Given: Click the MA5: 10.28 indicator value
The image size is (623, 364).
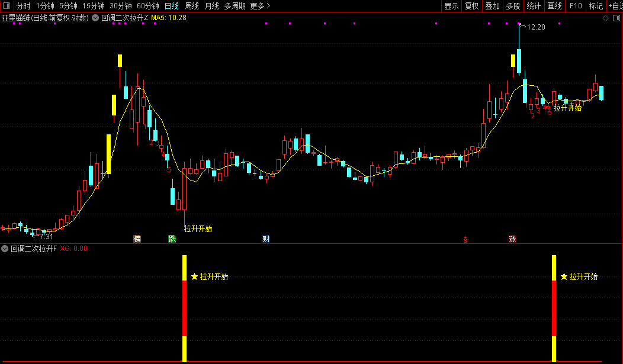Looking at the screenshot, I should point(169,18).
